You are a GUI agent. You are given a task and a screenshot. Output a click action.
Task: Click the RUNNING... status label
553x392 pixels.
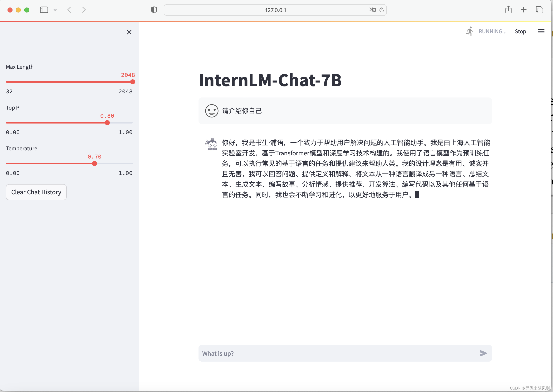[492, 31]
